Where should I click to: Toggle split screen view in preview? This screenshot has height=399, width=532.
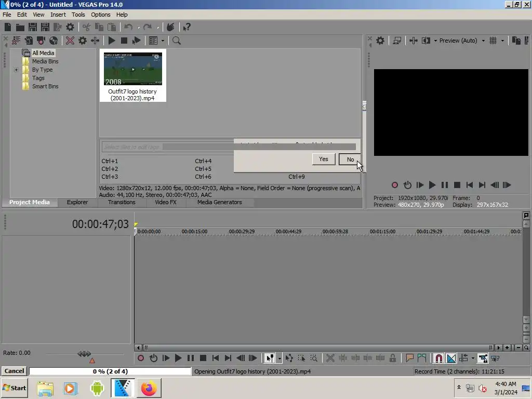point(426,41)
